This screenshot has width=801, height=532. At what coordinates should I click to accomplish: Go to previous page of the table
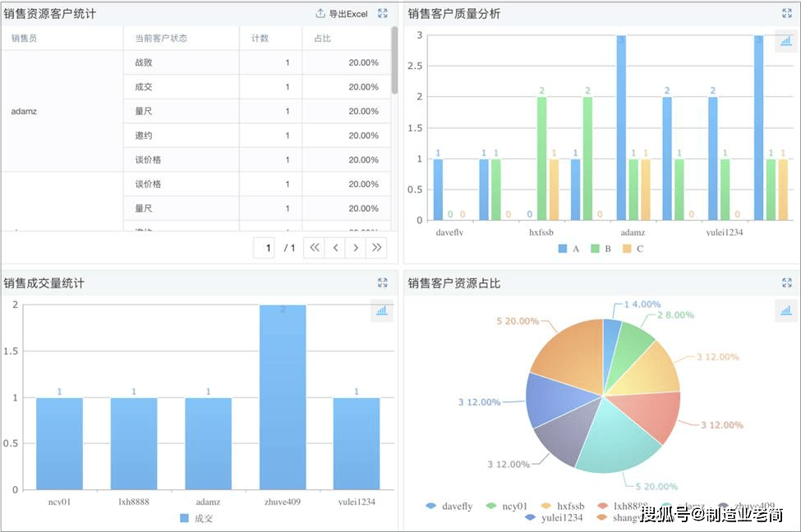[x=335, y=248]
